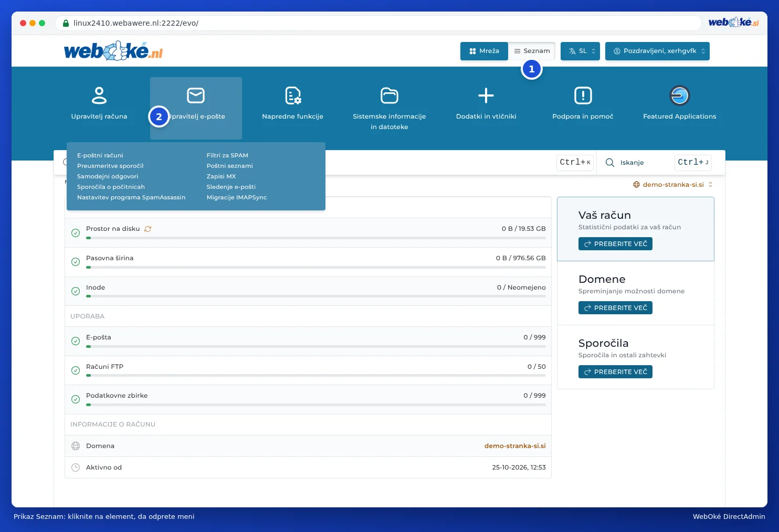This screenshot has height=532, width=779.
Task: Choose Samodejni odgovori from the menu
Action: [x=108, y=176]
